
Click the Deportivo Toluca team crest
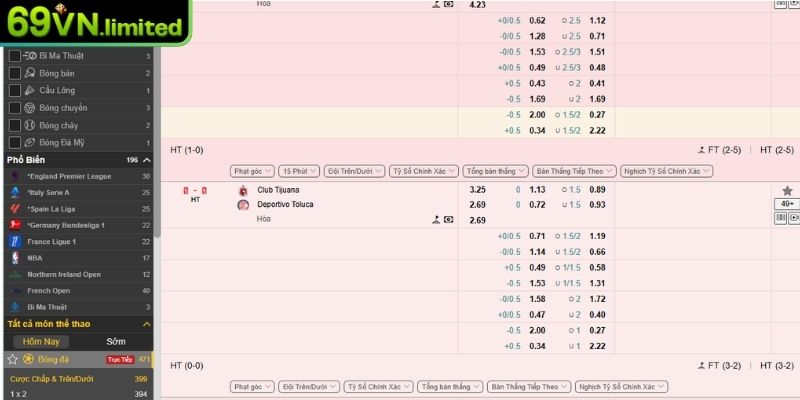[x=243, y=205]
